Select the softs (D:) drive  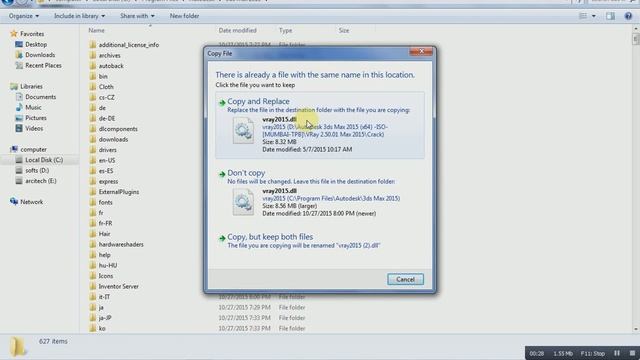coord(37,171)
